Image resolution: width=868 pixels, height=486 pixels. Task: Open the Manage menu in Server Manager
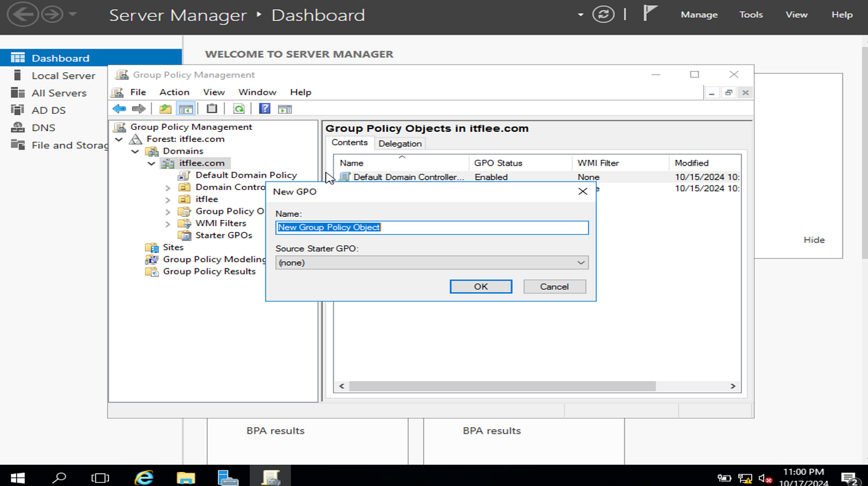699,14
